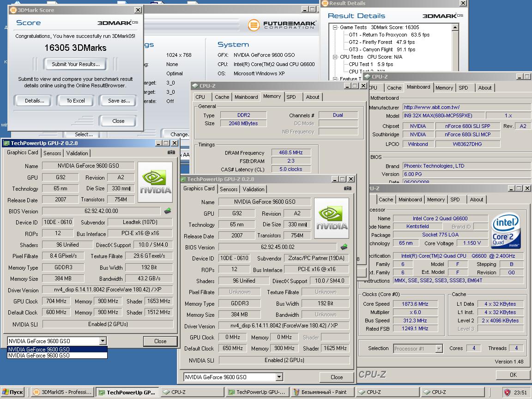
Task: Click NVIDIA logo in front GPU-Z window
Action: [332, 218]
